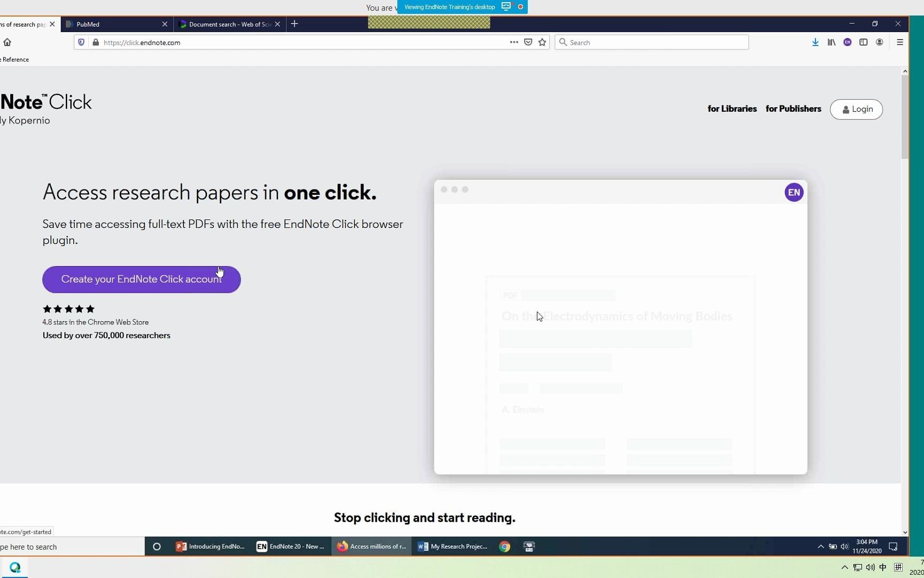This screenshot has width=924, height=578.
Task: Open the Firefox hamburger menu
Action: (900, 42)
